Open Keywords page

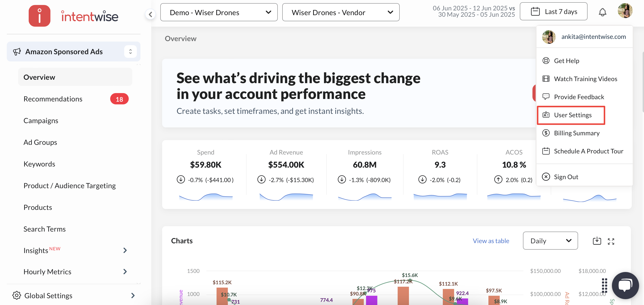(39, 164)
